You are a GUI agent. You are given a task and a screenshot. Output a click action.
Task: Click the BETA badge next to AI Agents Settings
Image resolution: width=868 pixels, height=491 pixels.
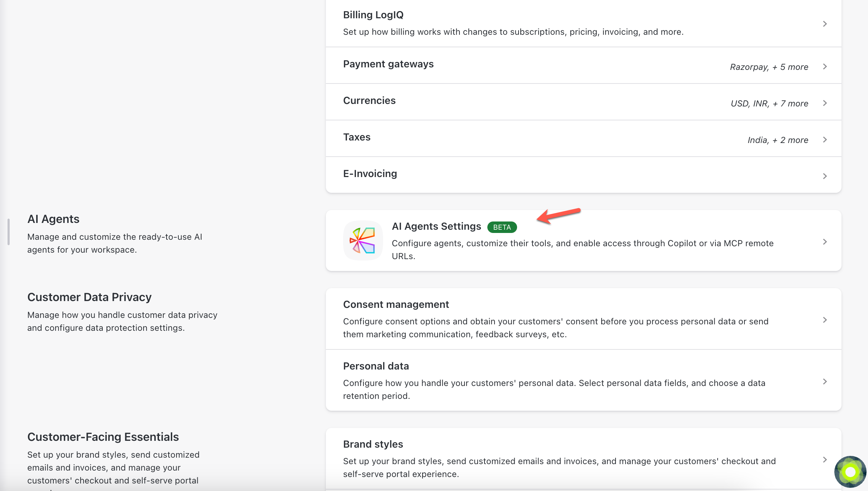point(502,227)
